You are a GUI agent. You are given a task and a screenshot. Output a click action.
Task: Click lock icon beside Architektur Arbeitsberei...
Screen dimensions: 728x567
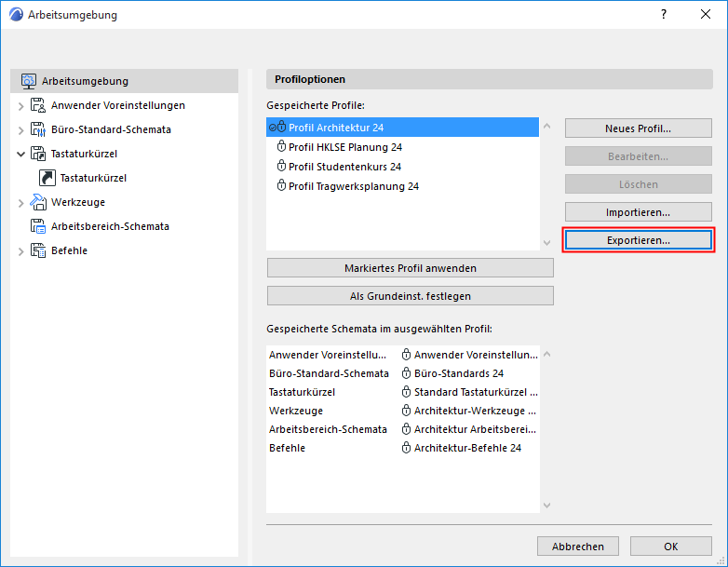pos(406,429)
